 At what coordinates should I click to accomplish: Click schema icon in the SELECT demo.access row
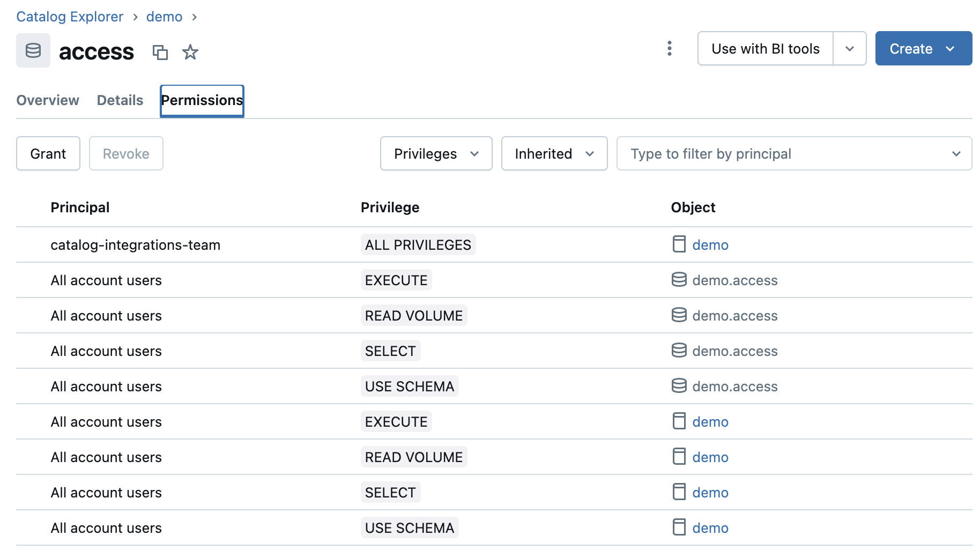pyautogui.click(x=679, y=351)
